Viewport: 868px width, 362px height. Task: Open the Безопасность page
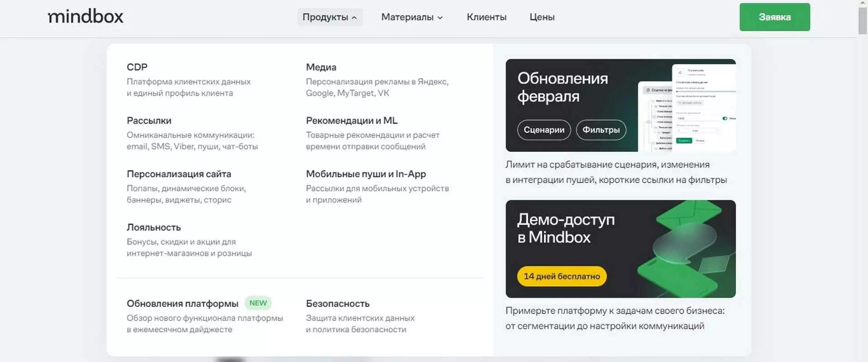(x=338, y=304)
